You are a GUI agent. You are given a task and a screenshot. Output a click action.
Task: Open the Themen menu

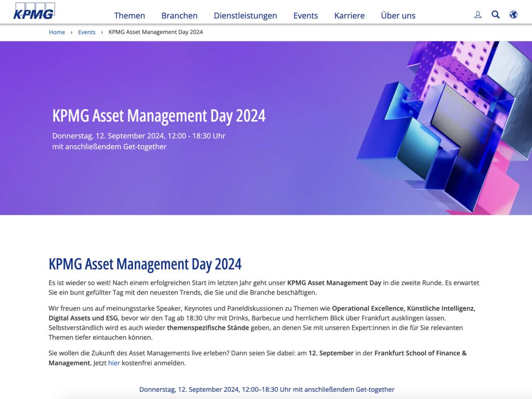tap(129, 16)
